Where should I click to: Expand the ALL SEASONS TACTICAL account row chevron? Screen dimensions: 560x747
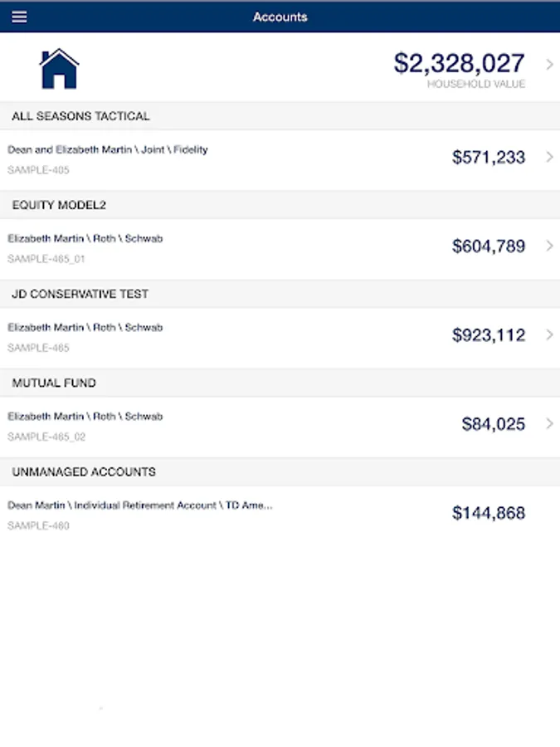(549, 157)
